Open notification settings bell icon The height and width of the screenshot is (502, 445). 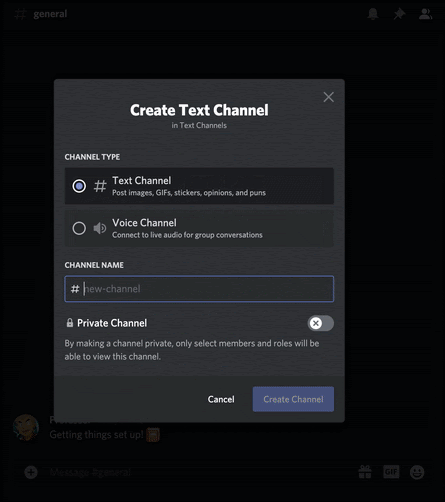(373, 14)
